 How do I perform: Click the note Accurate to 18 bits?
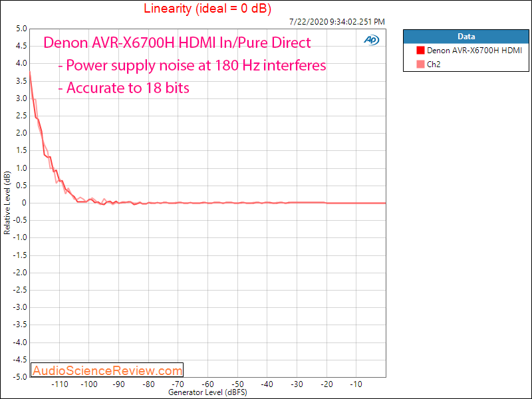coord(124,88)
